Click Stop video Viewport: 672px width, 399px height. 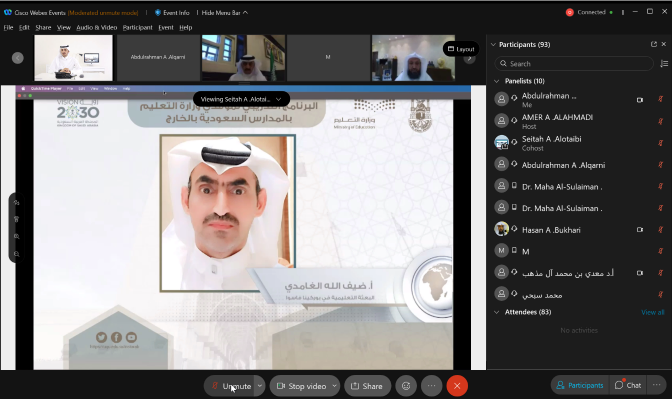302,386
